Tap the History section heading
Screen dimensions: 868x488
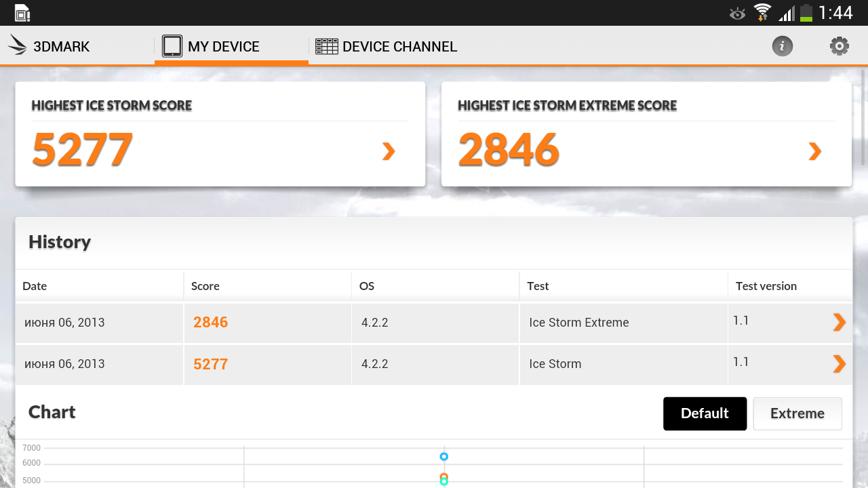(x=60, y=242)
